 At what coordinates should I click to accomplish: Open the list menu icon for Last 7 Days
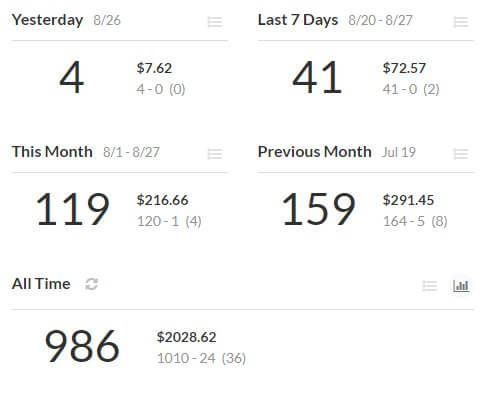coord(461,22)
